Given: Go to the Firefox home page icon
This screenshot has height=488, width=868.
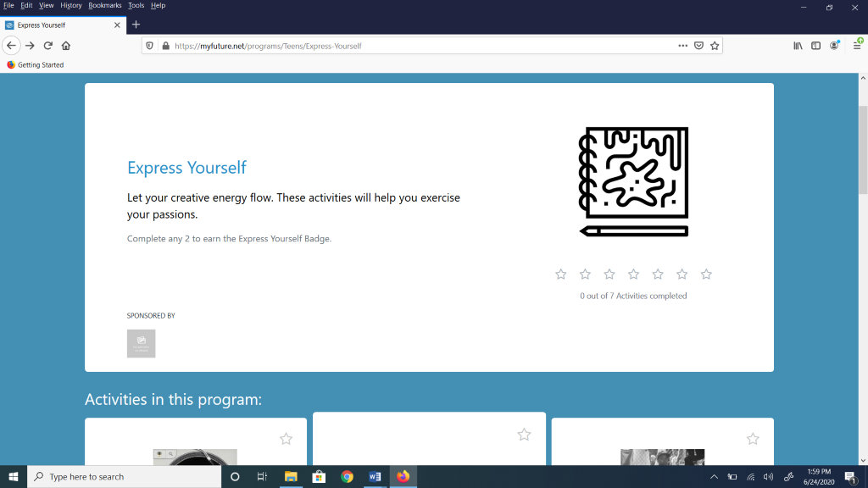Looking at the screenshot, I should [66, 46].
